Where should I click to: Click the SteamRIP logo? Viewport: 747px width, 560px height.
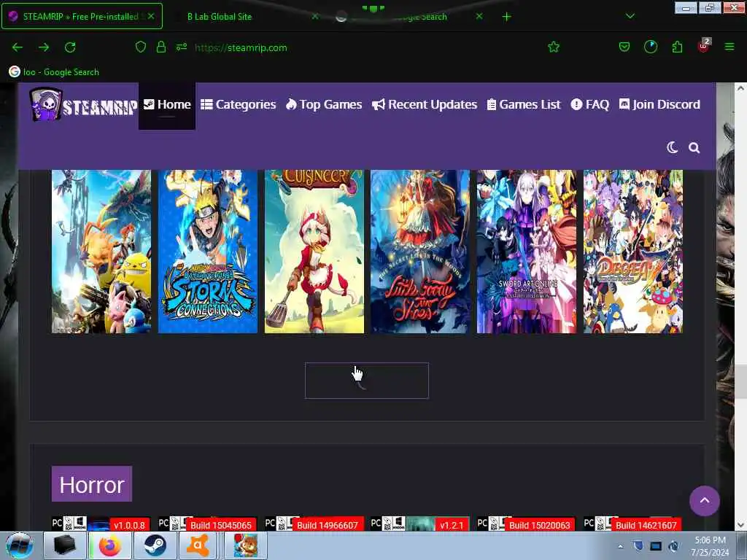pos(83,104)
